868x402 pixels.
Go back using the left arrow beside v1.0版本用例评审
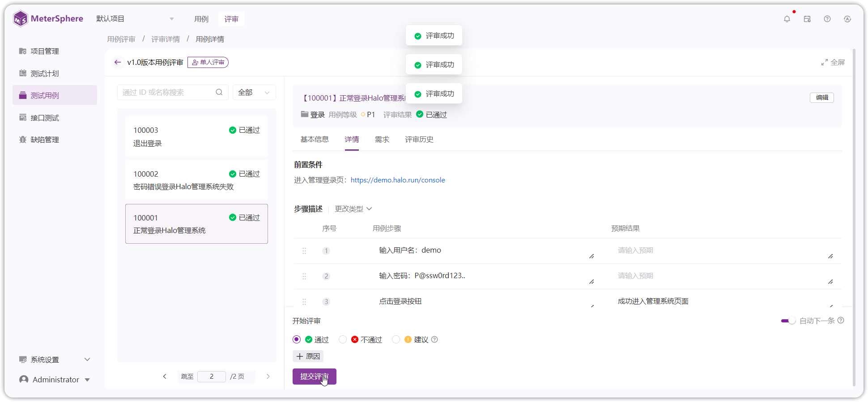tap(117, 62)
